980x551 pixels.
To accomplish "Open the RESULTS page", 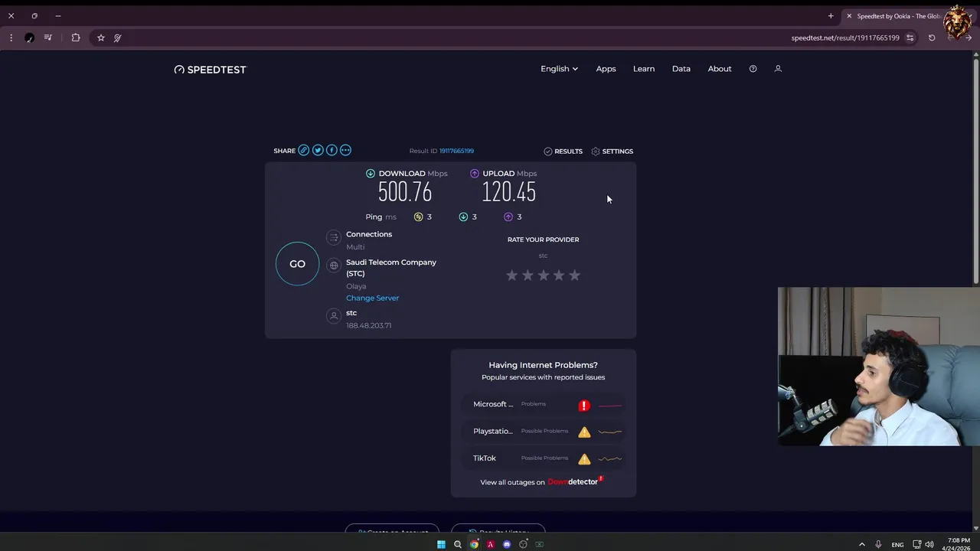I will (x=563, y=152).
